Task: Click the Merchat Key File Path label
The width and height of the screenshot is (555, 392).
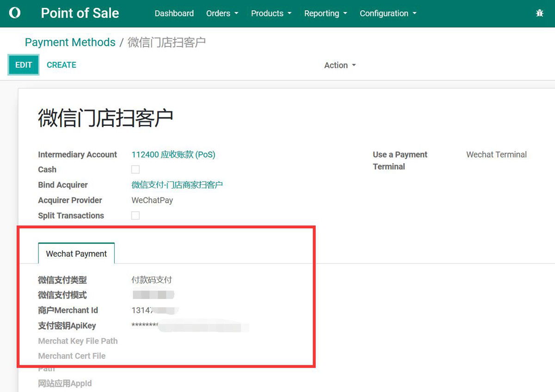Action: (x=78, y=341)
